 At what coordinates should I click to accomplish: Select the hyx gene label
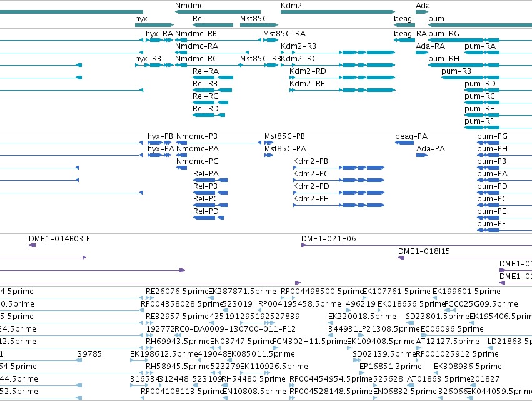pyautogui.click(x=141, y=19)
